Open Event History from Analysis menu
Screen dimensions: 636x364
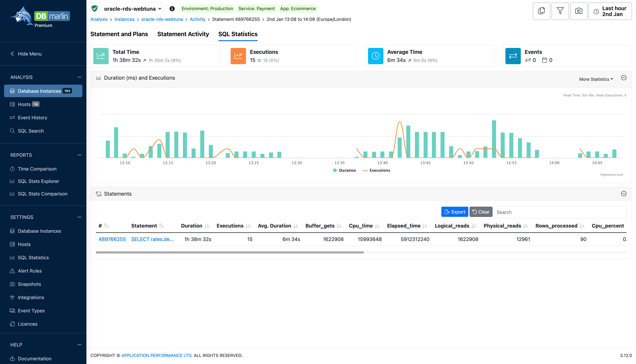pyautogui.click(x=32, y=117)
